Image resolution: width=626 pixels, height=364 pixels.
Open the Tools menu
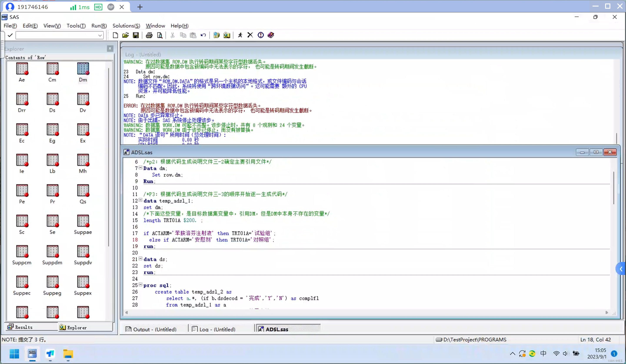[x=76, y=26]
